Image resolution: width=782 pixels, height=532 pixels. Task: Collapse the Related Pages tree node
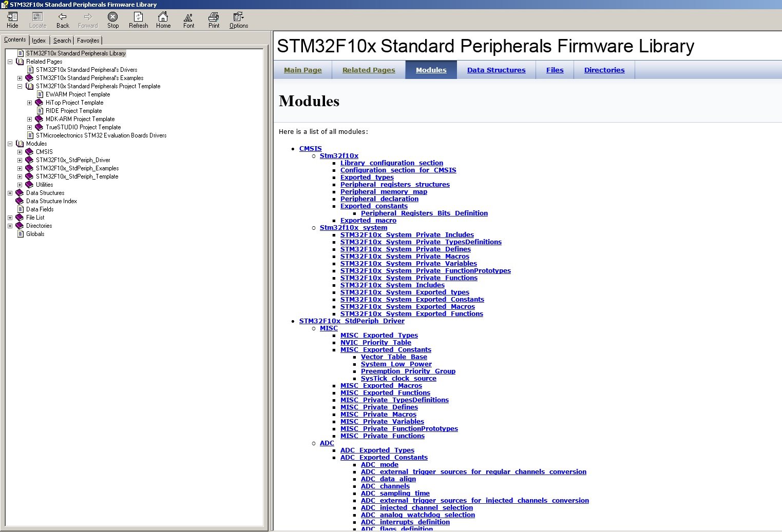[x=10, y=62]
